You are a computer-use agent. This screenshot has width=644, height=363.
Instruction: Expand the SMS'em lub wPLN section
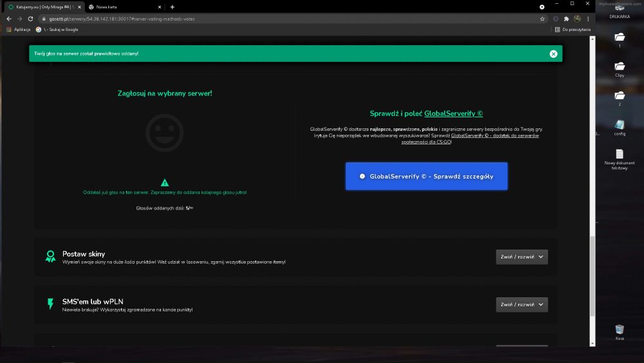click(522, 304)
